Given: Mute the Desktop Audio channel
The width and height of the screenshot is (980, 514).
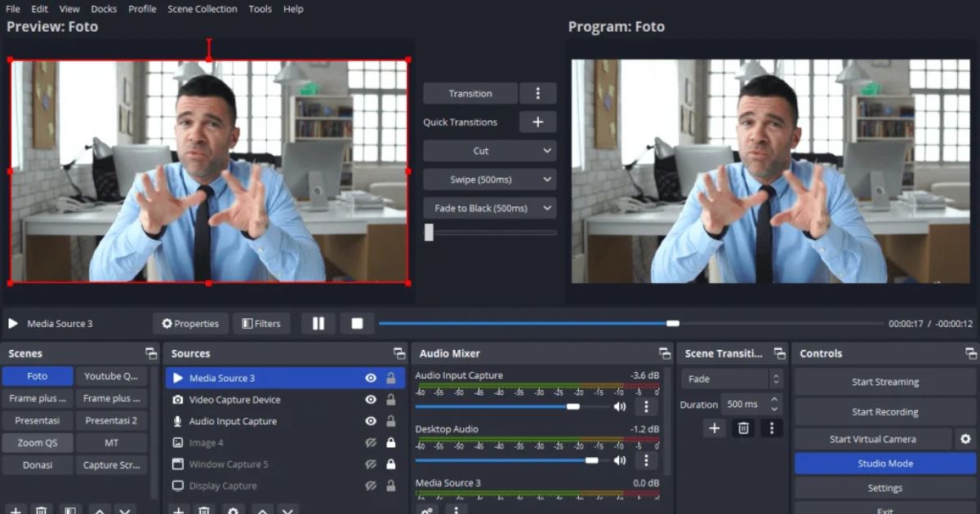Looking at the screenshot, I should coord(620,460).
